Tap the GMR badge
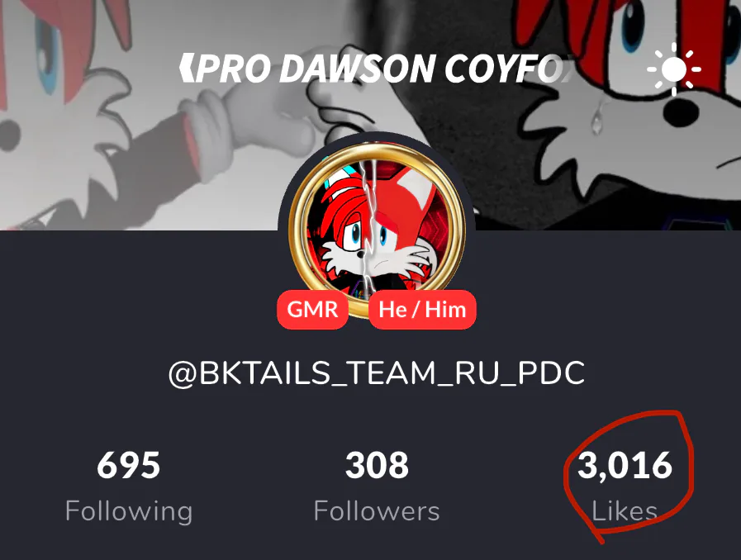Screen dimensions: 741x560 (313, 310)
